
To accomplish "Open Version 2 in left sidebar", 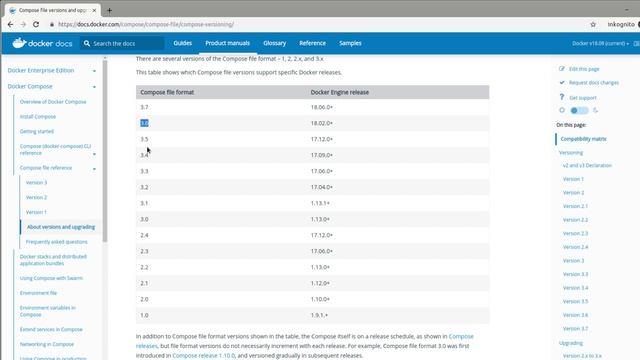I will tap(36, 197).
